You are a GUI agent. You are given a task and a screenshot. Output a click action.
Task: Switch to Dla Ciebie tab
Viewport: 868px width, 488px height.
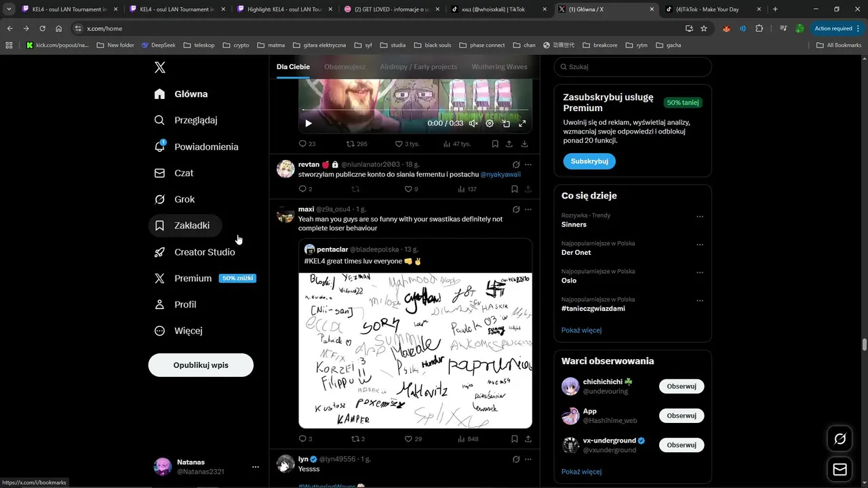tap(293, 67)
